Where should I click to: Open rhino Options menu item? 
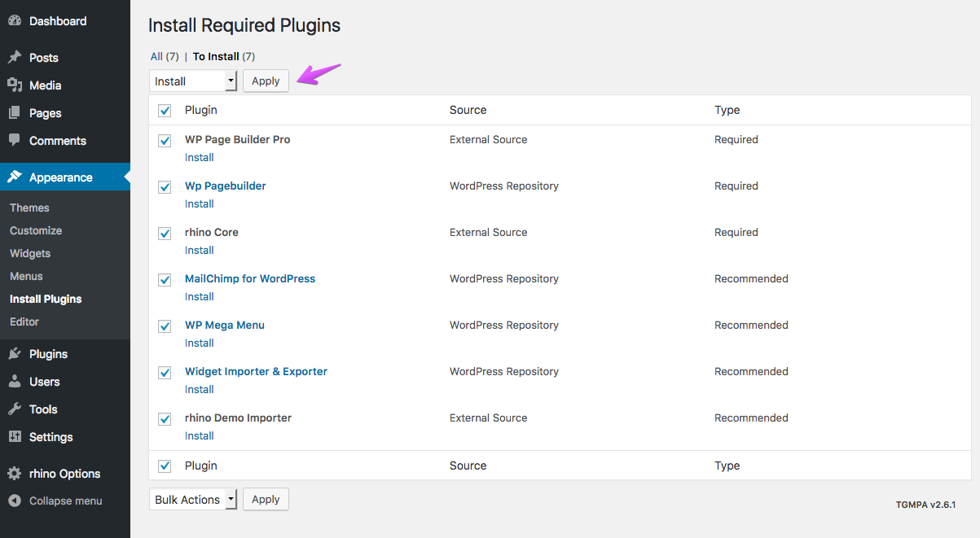pos(65,474)
